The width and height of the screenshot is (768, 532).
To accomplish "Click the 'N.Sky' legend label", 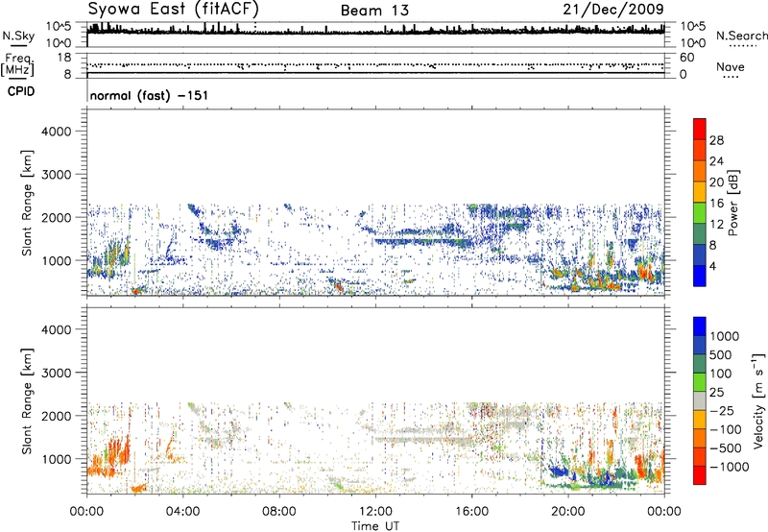I will point(18,36).
